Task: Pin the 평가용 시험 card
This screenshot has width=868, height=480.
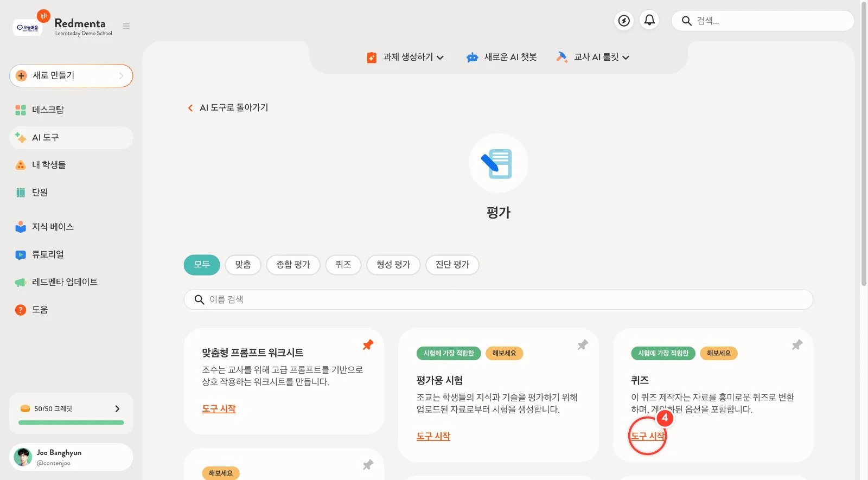Action: 583,345
